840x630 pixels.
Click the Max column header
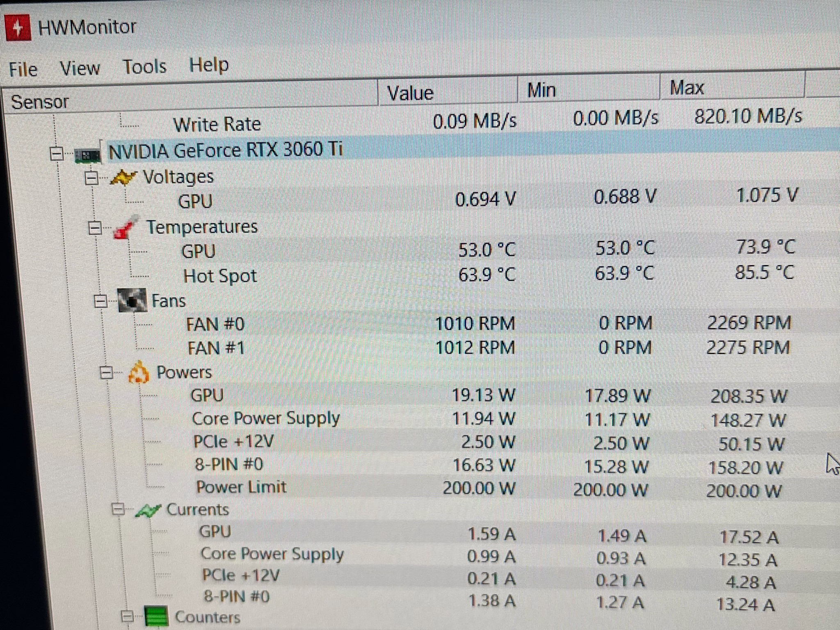coord(732,87)
